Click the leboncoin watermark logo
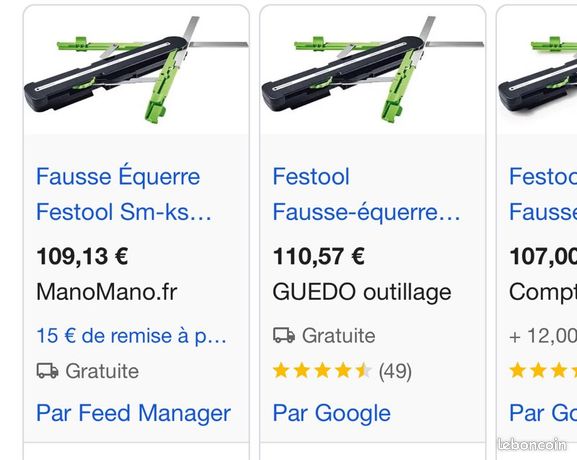This screenshot has width=577, height=460. pos(532,444)
